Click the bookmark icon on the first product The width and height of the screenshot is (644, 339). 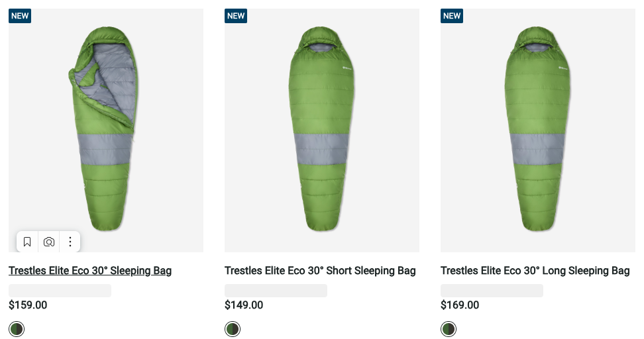[27, 242]
